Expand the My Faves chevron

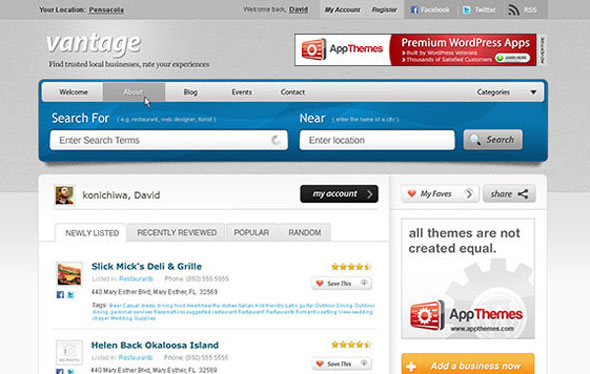[469, 194]
